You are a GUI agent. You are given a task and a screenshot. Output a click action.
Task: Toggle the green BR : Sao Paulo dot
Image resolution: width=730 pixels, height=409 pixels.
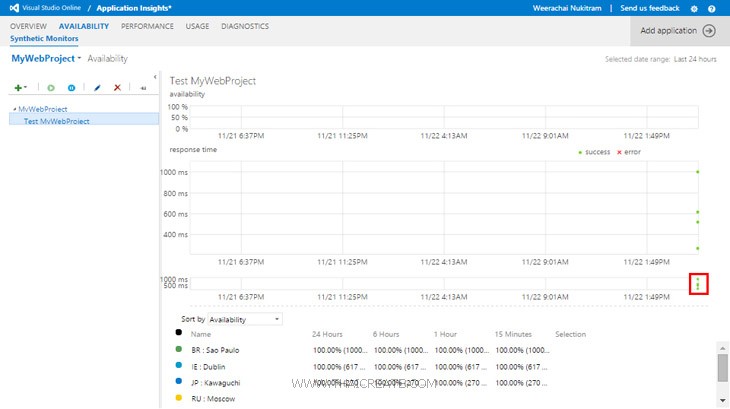[x=178, y=349]
